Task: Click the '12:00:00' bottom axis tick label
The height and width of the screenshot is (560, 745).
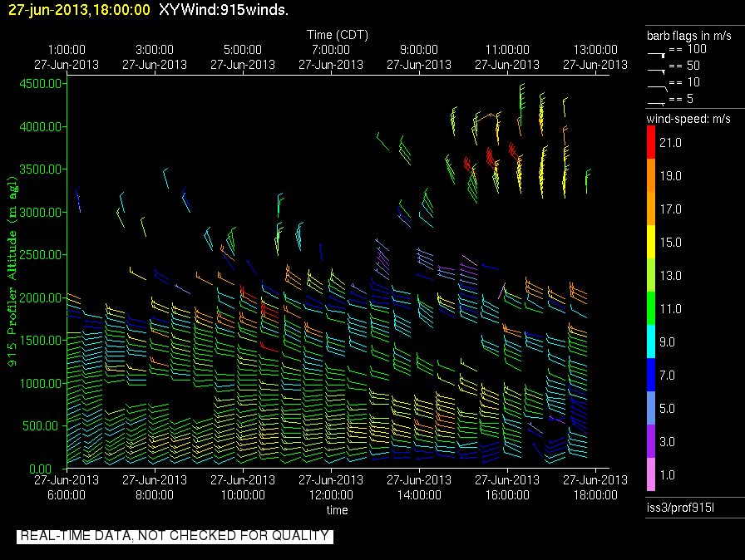Action: click(331, 495)
